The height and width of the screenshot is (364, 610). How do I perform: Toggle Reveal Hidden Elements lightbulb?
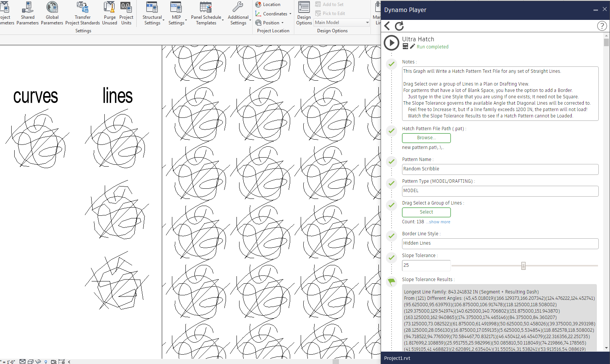pyautogui.click(x=46, y=362)
